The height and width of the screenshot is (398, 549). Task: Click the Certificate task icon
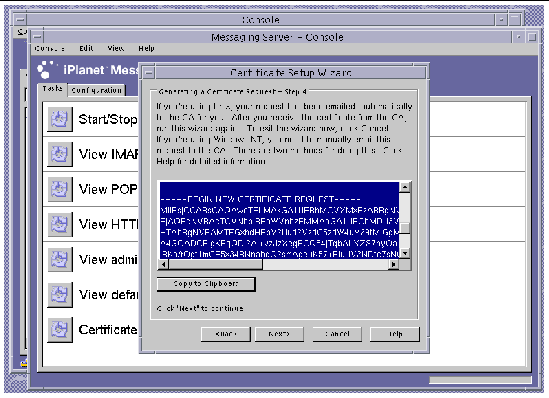(x=60, y=329)
